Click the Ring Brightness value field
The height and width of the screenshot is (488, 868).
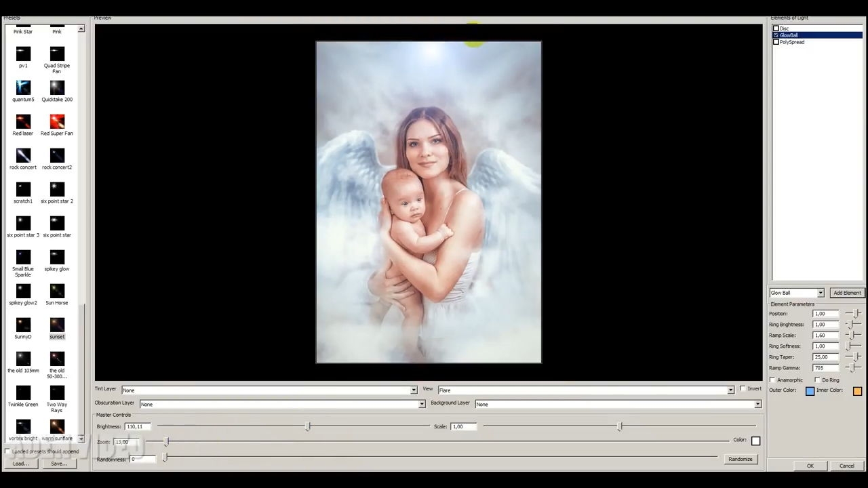pos(826,325)
